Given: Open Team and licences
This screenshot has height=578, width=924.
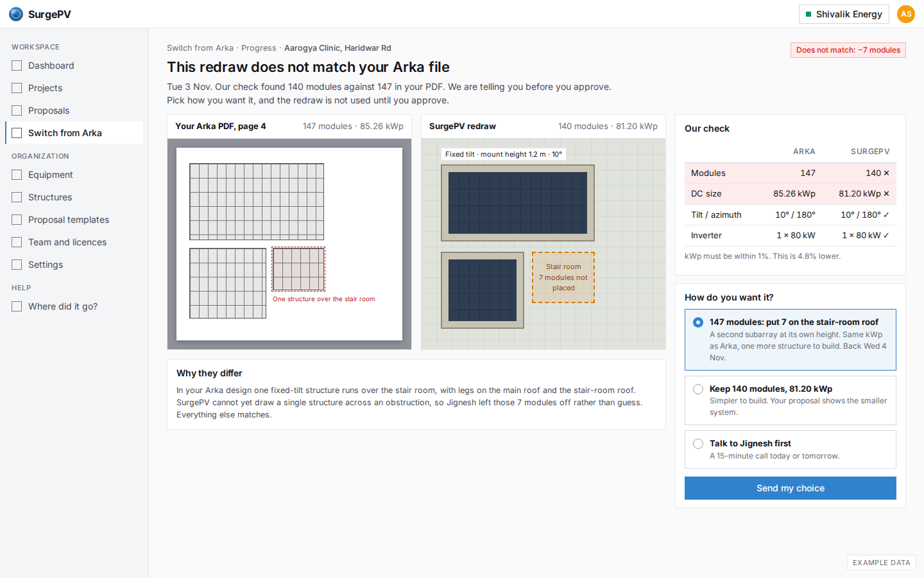Looking at the screenshot, I should click(x=74, y=242).
